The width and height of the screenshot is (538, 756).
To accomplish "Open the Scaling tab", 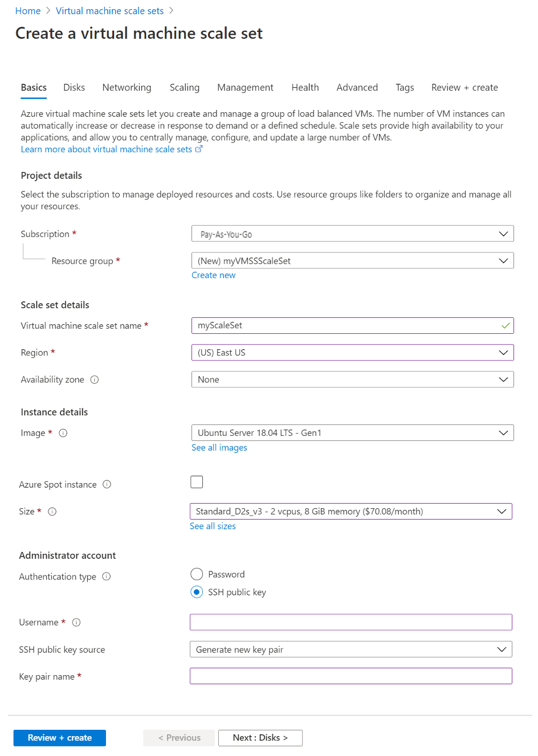I will point(184,87).
